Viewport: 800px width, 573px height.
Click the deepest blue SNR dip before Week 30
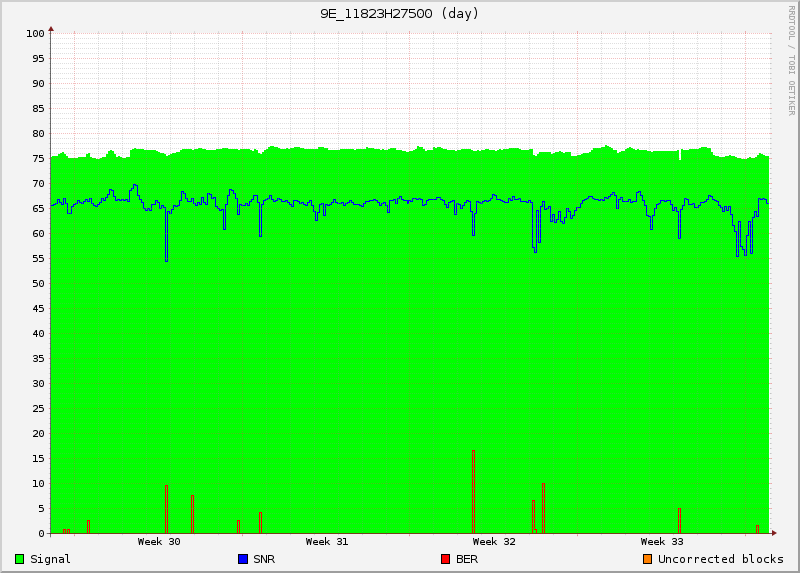[166, 235]
